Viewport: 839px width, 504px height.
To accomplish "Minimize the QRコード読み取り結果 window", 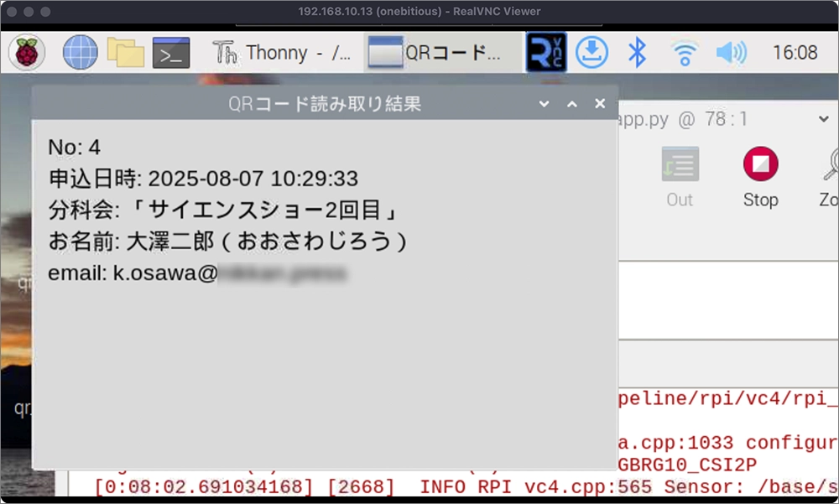I will pos(544,104).
